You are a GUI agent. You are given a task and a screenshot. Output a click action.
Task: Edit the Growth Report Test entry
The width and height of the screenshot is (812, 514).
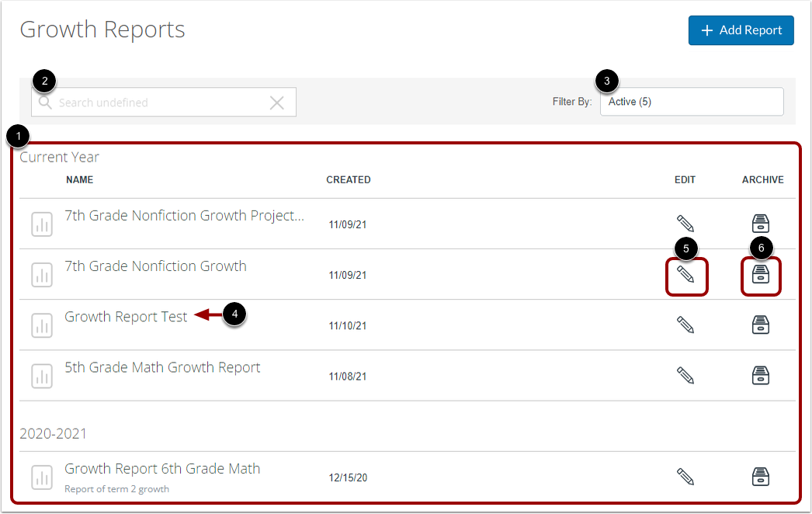tap(686, 325)
